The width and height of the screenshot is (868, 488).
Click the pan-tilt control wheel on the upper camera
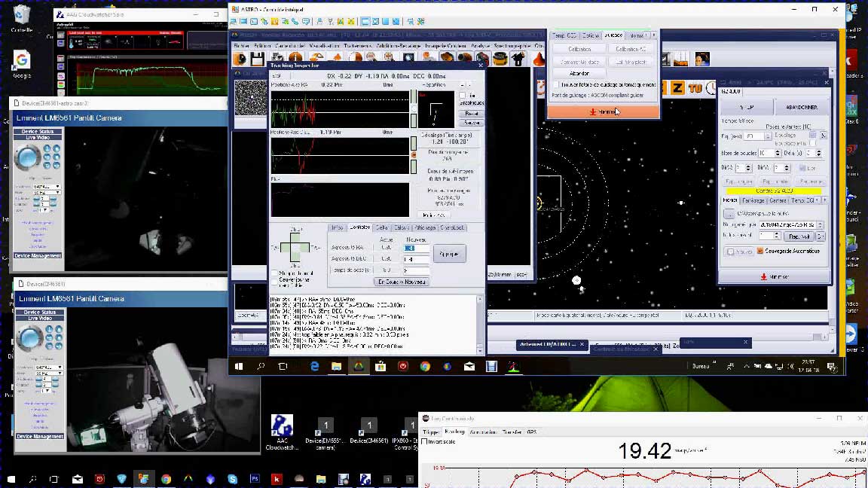pos(29,159)
